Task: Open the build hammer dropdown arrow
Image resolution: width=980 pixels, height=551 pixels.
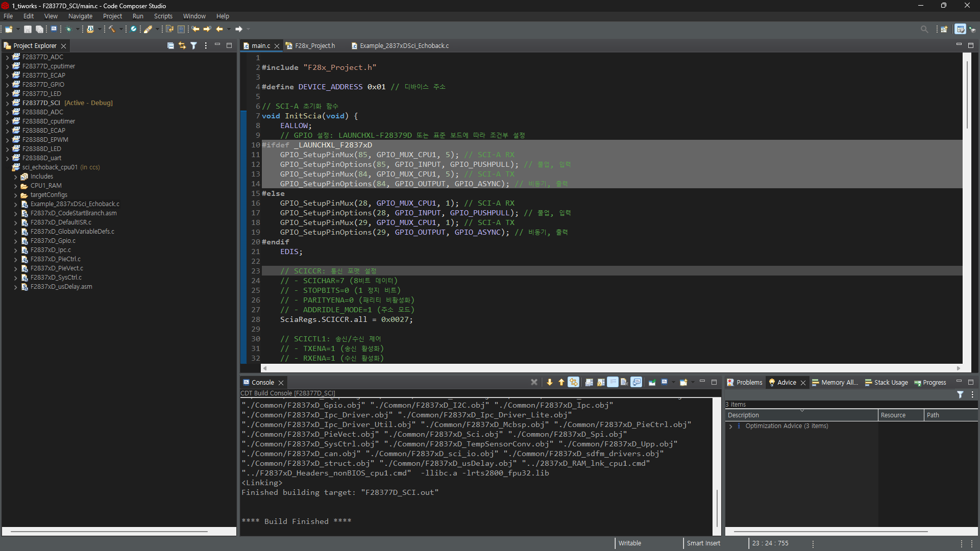Action: tap(121, 29)
